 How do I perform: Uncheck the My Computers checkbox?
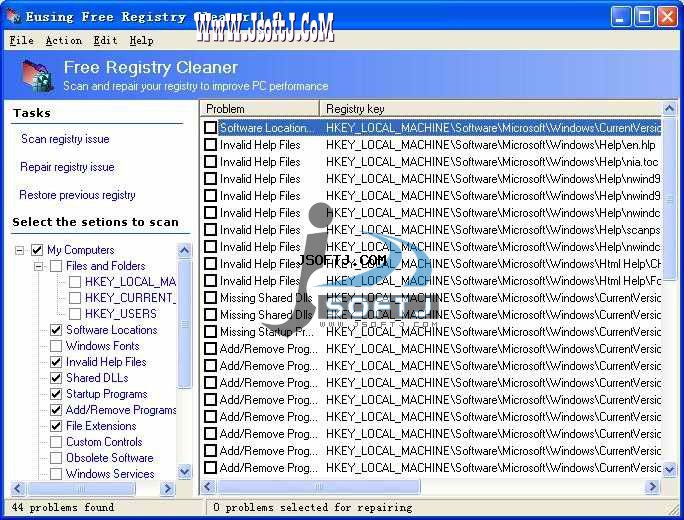(37, 250)
